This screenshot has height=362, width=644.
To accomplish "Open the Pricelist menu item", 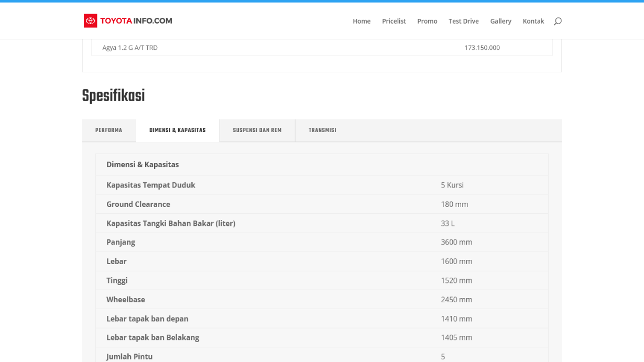I will 394,21.
